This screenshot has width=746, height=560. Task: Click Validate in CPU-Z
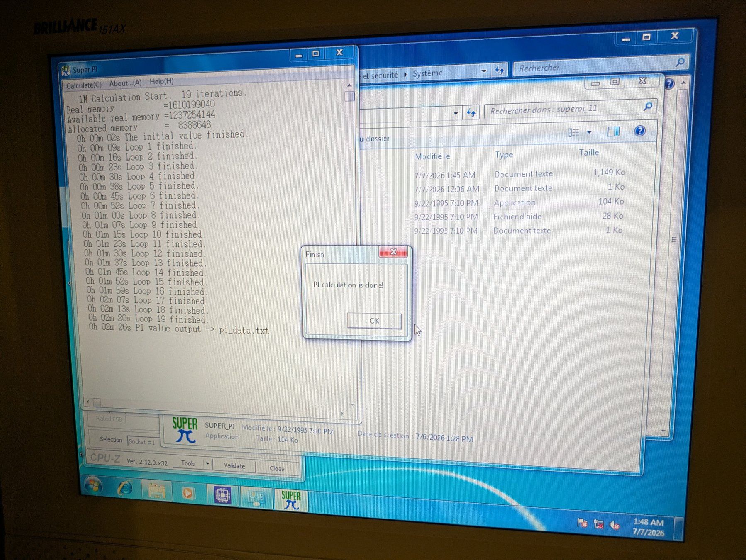(234, 466)
